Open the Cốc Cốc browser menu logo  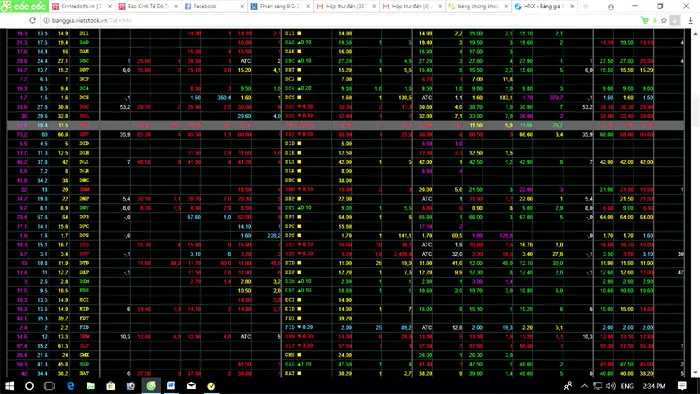tap(23, 6)
